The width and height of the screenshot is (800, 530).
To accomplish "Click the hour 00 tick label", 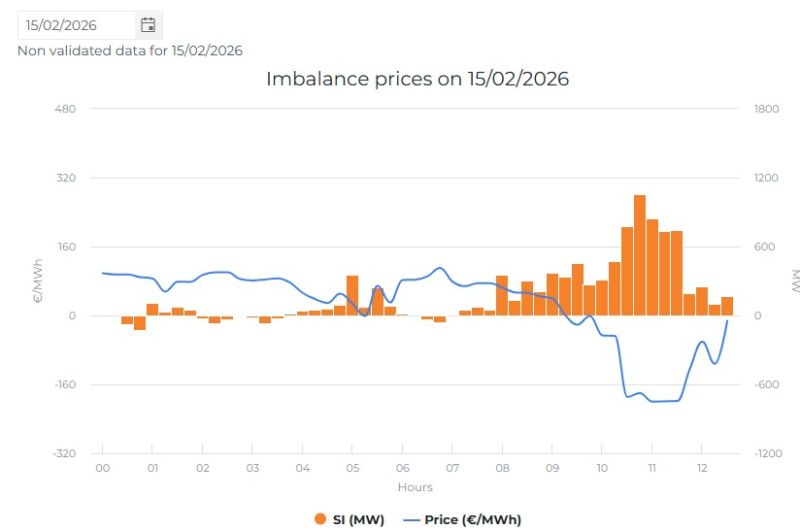I will click(x=103, y=468).
